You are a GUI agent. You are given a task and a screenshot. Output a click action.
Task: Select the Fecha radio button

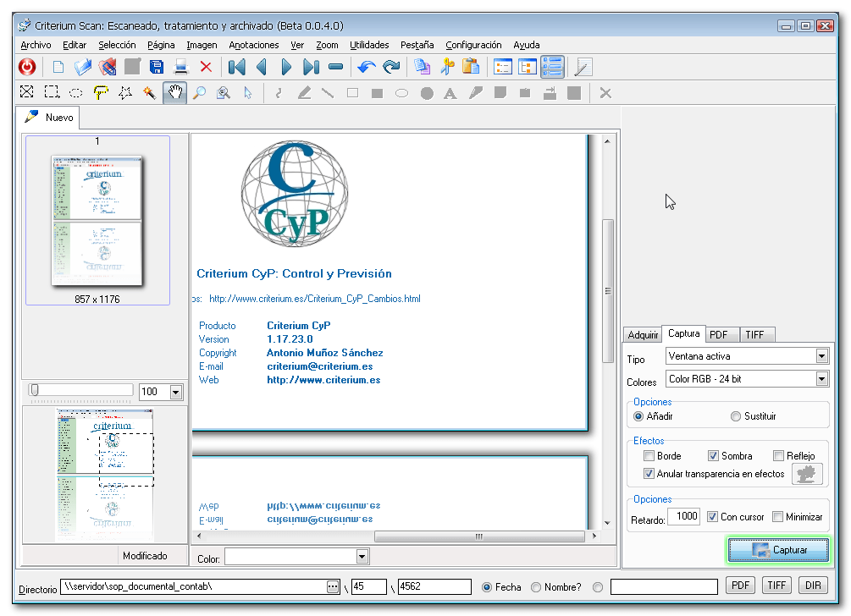coord(487,587)
